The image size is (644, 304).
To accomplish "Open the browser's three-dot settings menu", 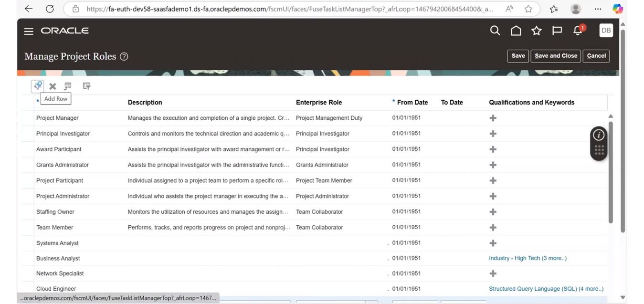I will tap(597, 9).
